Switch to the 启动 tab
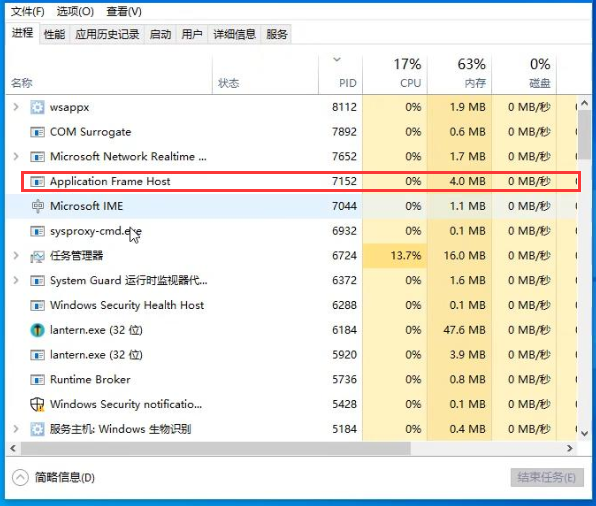The image size is (596, 506). tap(160, 35)
